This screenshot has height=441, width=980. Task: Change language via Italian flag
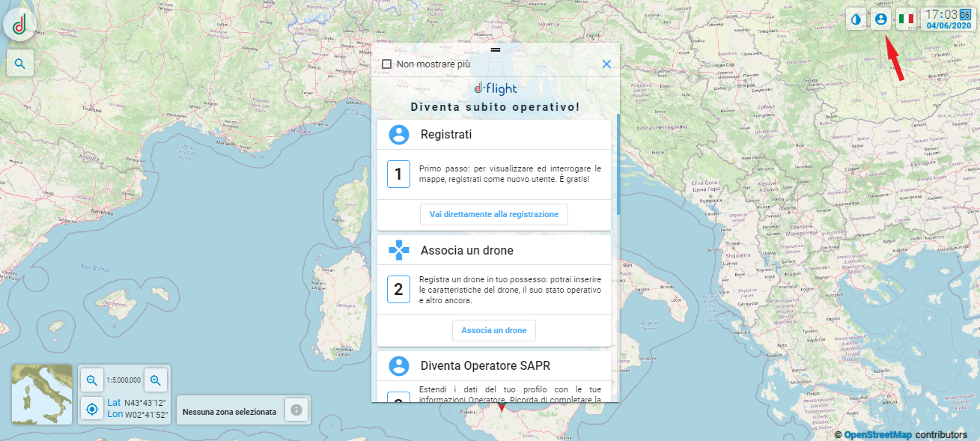(x=906, y=19)
